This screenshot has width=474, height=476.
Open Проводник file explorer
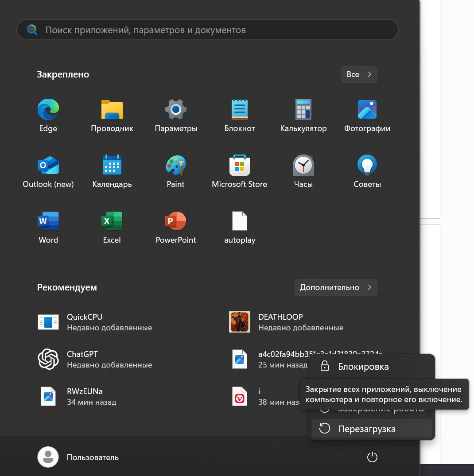(112, 116)
